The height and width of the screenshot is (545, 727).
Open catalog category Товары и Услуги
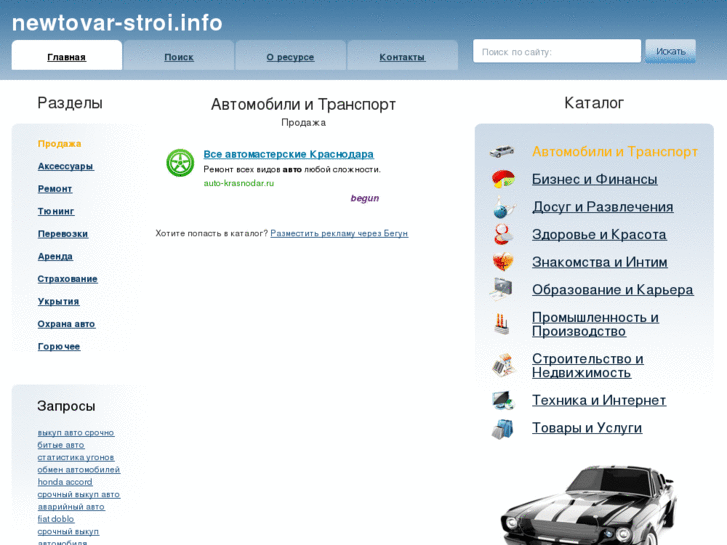click(x=587, y=428)
